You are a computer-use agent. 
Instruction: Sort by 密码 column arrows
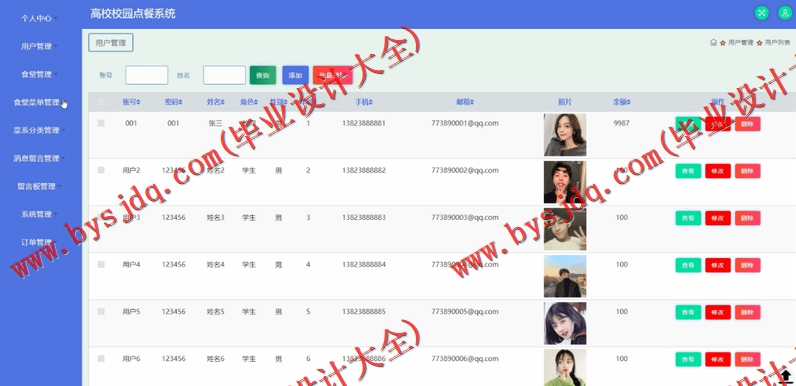coord(180,102)
